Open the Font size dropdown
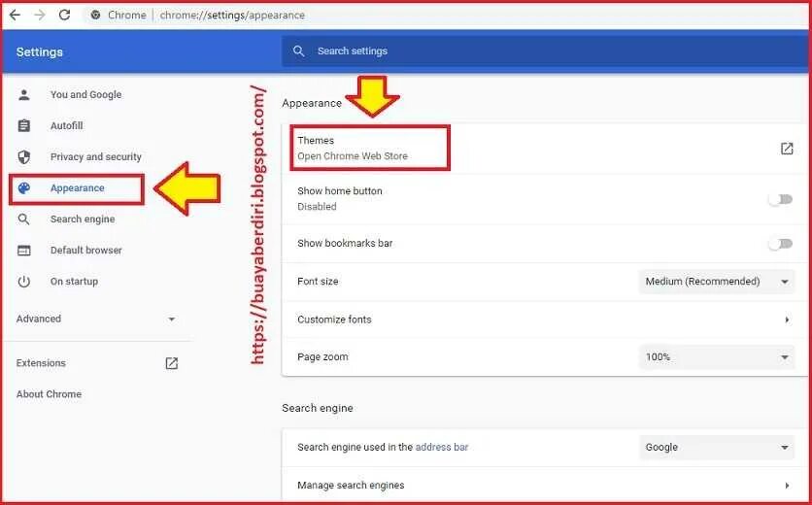This screenshot has height=505, width=812. click(717, 282)
